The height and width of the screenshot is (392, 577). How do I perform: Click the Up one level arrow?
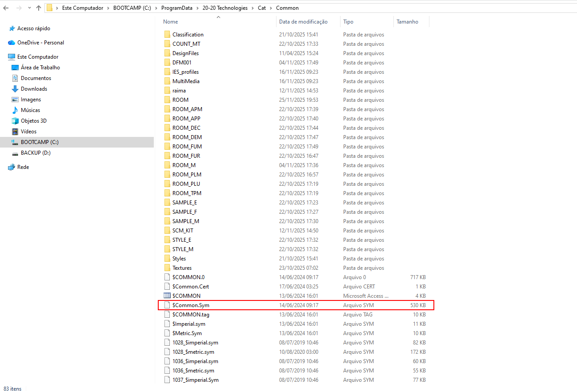point(39,8)
